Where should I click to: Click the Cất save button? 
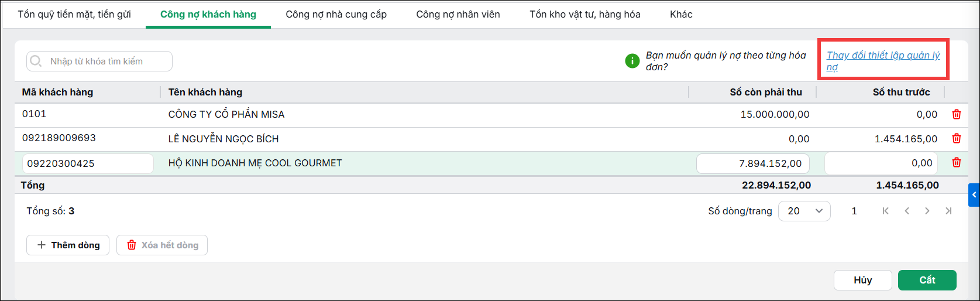[927, 280]
